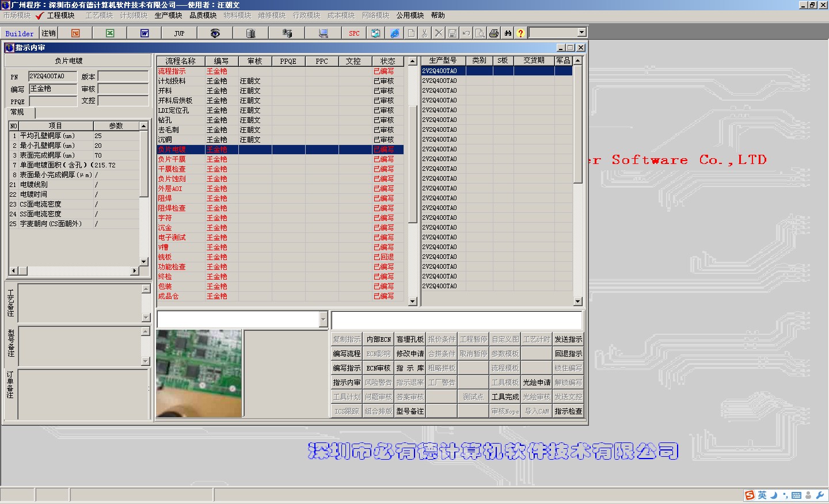The height and width of the screenshot is (504, 829).
Task: Click the undo arrow toolbar icon
Action: 466,33
